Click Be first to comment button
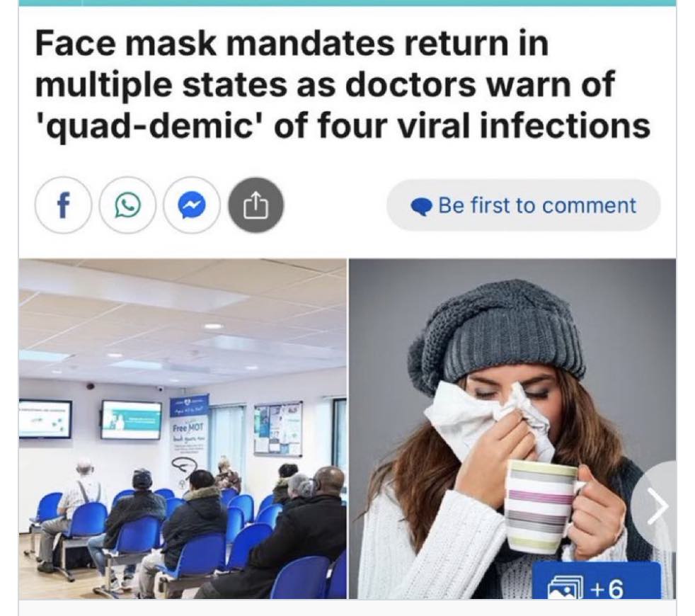 tap(524, 205)
